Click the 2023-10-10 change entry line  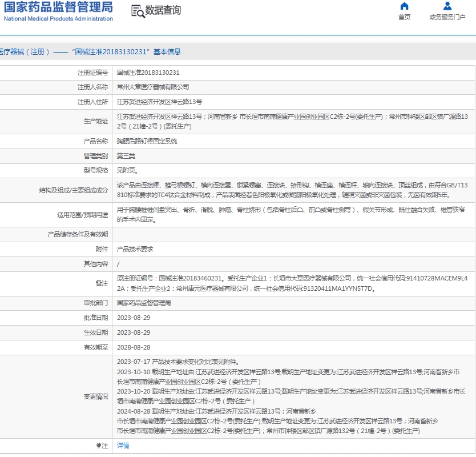[288, 377]
